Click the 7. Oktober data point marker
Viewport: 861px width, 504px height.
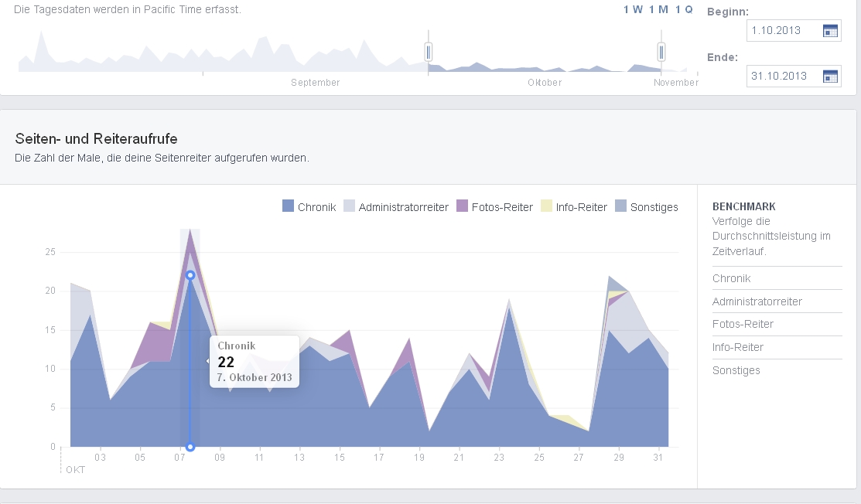(190, 275)
